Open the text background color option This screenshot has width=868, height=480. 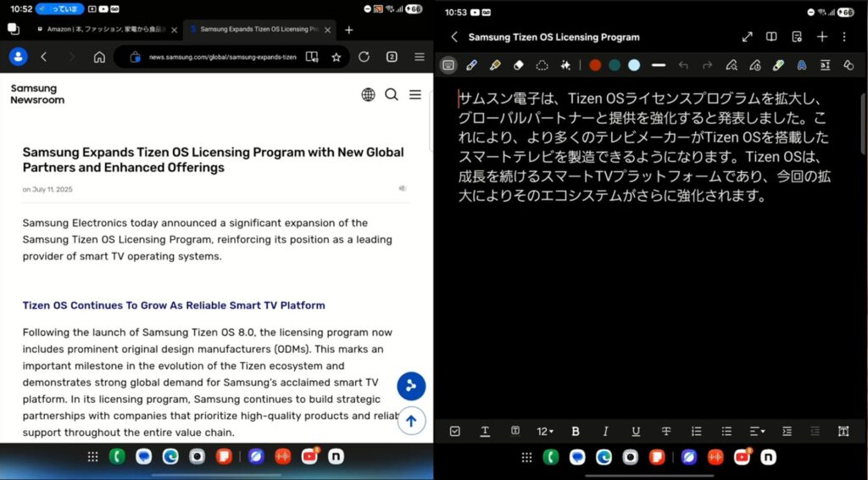pos(515,431)
